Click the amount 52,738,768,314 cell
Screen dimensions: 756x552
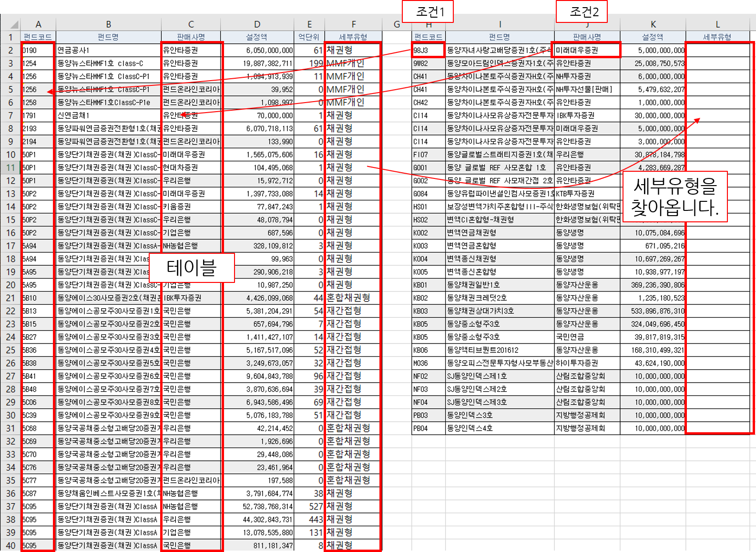click(x=257, y=507)
